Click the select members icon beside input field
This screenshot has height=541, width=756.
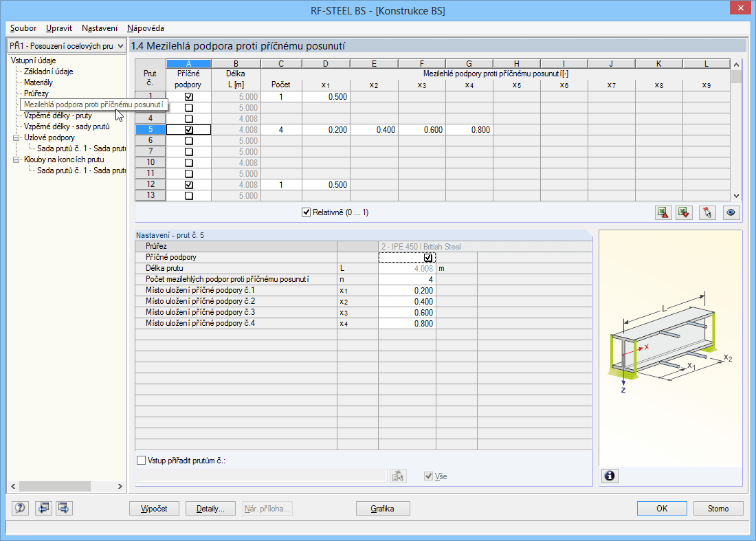pyautogui.click(x=398, y=476)
